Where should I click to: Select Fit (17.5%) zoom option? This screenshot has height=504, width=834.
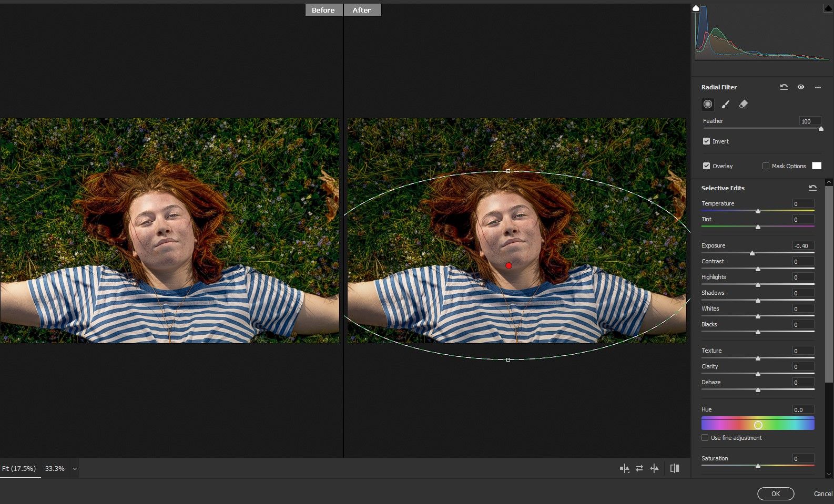pos(19,468)
